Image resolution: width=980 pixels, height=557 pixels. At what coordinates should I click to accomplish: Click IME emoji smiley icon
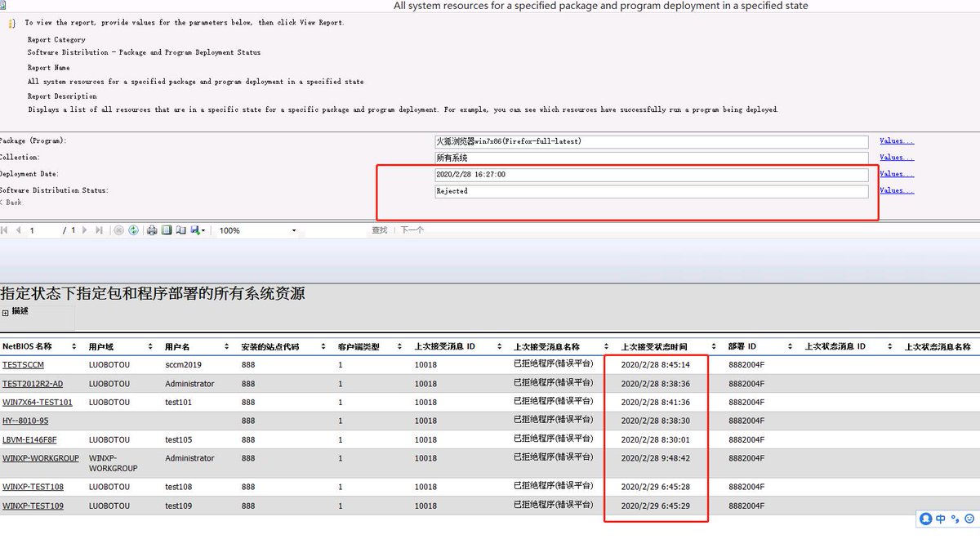click(969, 519)
